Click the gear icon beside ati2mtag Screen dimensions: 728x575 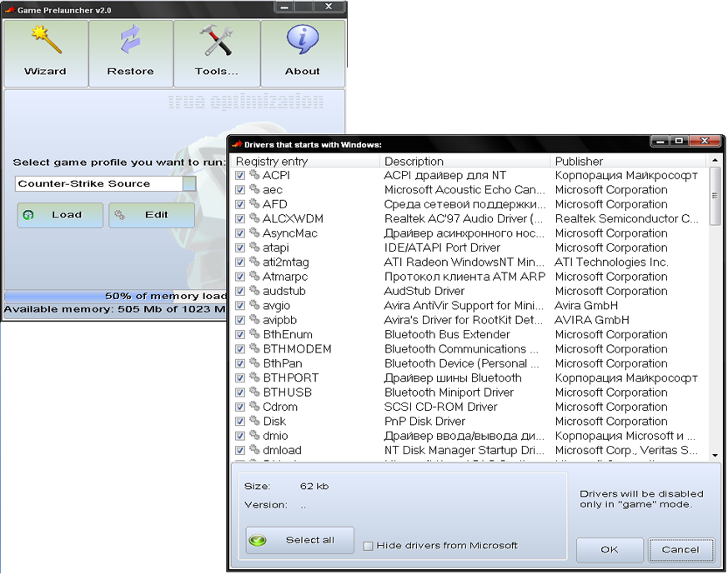click(254, 262)
